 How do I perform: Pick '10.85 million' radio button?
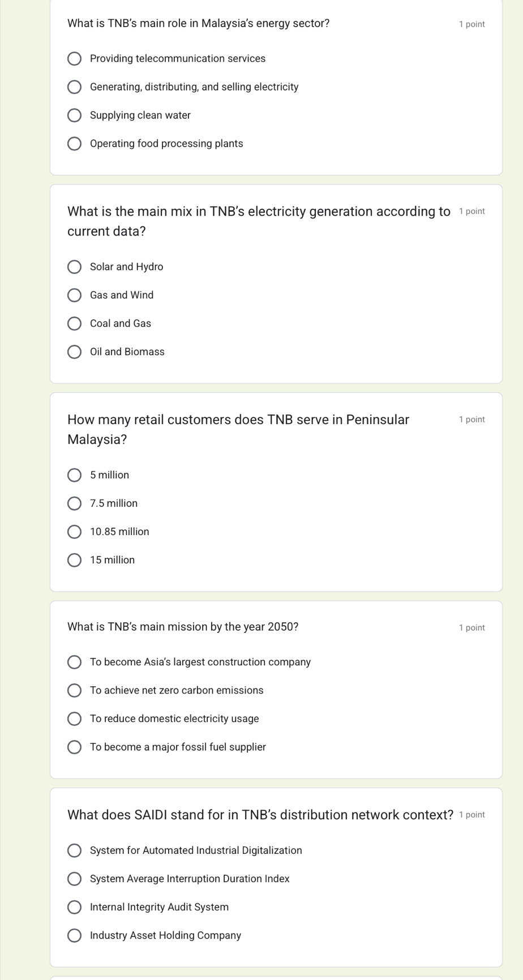tap(74, 532)
